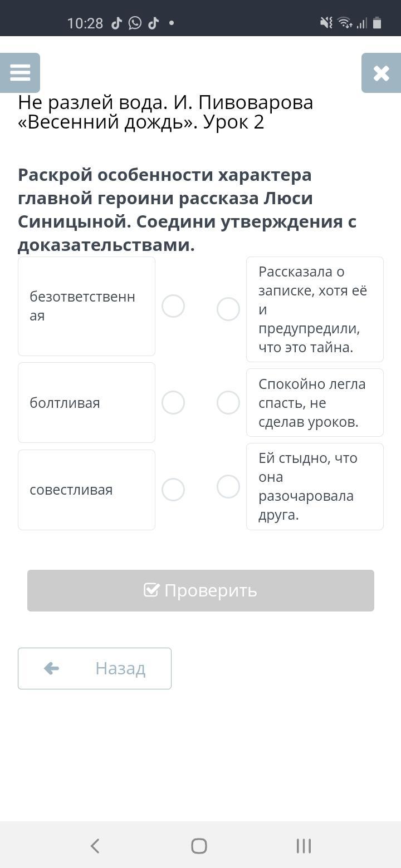This screenshot has width=401, height=868.
Task: Select radio circle next to безответственная
Action: [173, 306]
